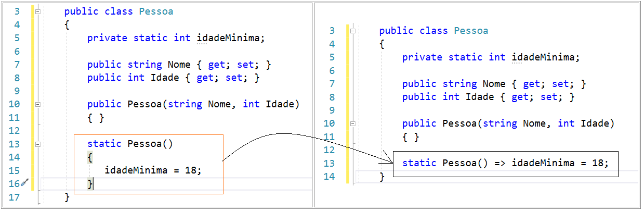Click the closing brace on left line 16
This screenshot has width=644, height=211.
pos(89,183)
